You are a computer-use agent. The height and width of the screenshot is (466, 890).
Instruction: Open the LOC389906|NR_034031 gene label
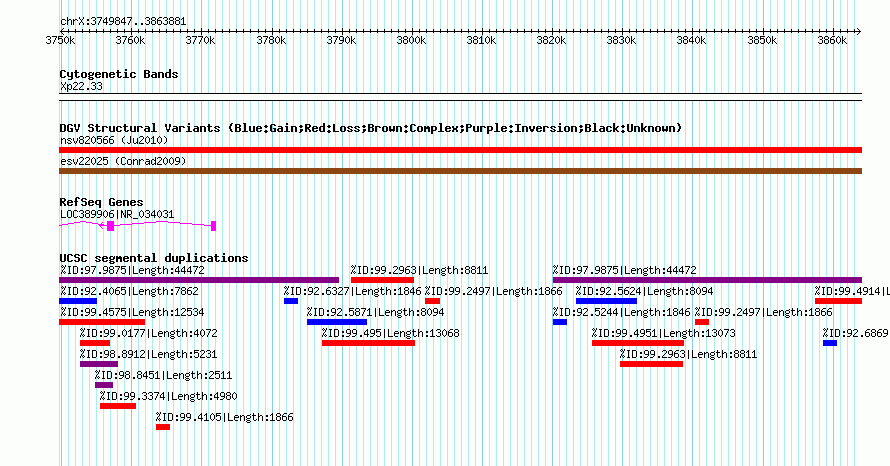coord(117,215)
